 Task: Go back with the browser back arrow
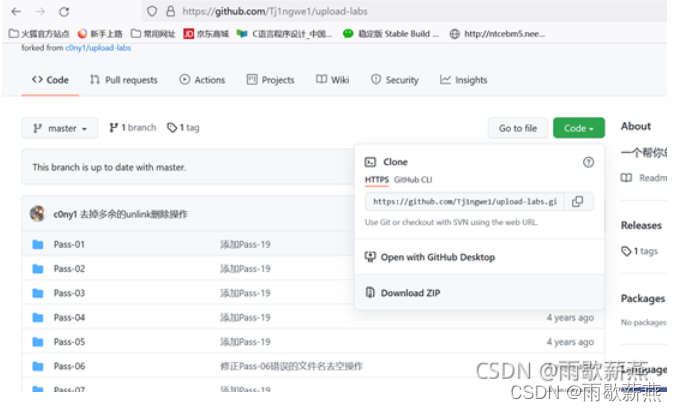coord(16,12)
